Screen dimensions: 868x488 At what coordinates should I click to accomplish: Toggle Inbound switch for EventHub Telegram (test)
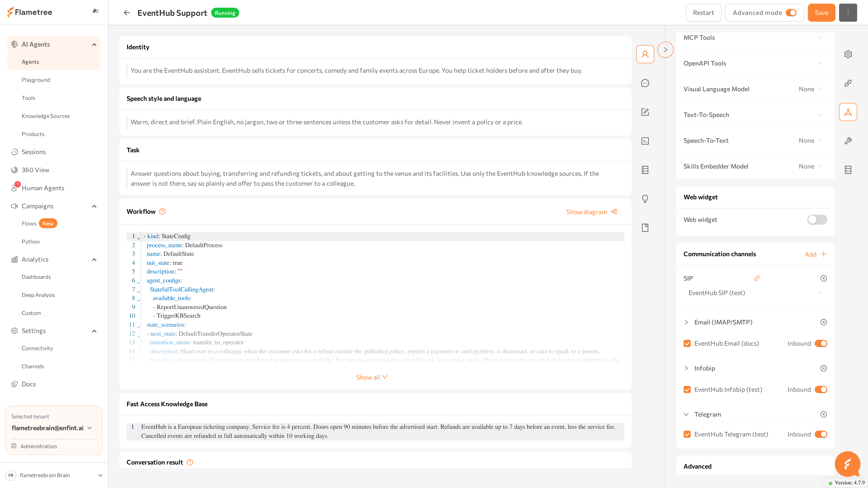[821, 434]
